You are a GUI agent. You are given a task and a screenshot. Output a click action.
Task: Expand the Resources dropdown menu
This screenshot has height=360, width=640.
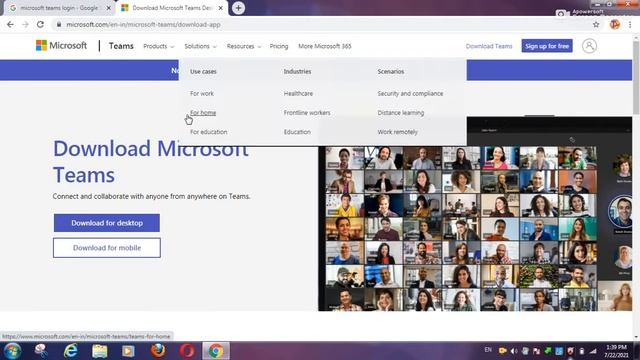[244, 46]
